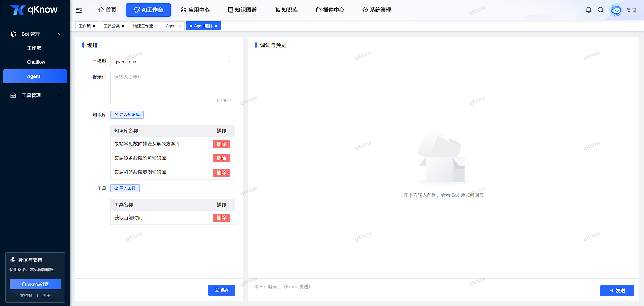The width and height of the screenshot is (644, 306).
Task: Switch to the 构建工作流 page tab
Action: 143,26
